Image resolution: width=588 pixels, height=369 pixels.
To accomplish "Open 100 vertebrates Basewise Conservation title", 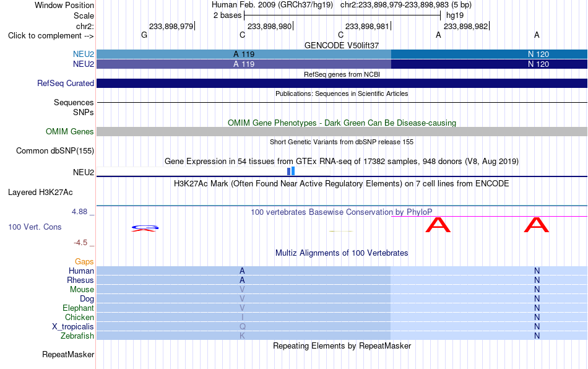I will coord(342,212).
